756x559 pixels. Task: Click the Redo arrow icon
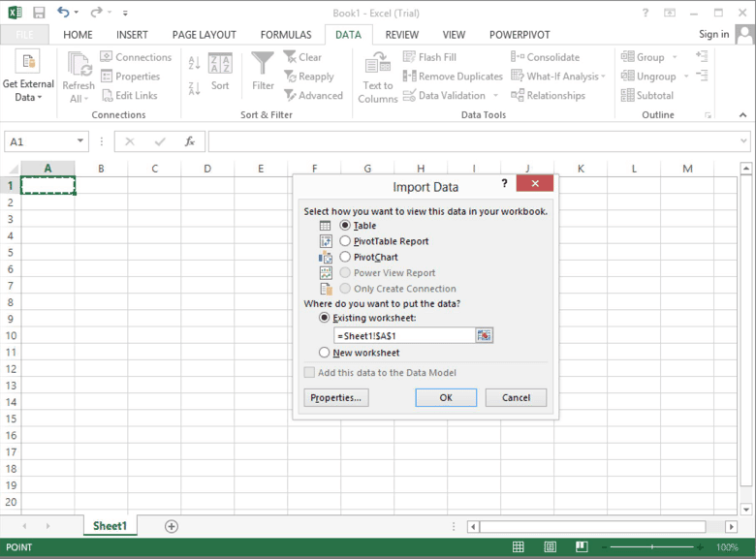tap(96, 12)
